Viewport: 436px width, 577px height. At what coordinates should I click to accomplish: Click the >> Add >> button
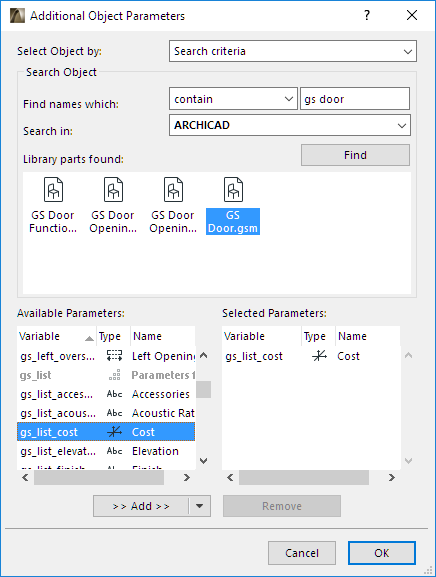click(141, 506)
